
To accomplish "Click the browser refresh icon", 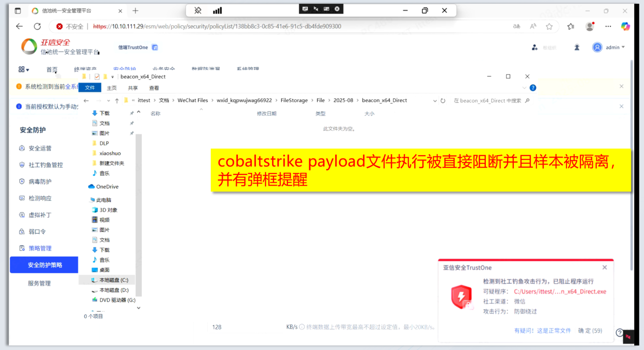I will (x=37, y=27).
